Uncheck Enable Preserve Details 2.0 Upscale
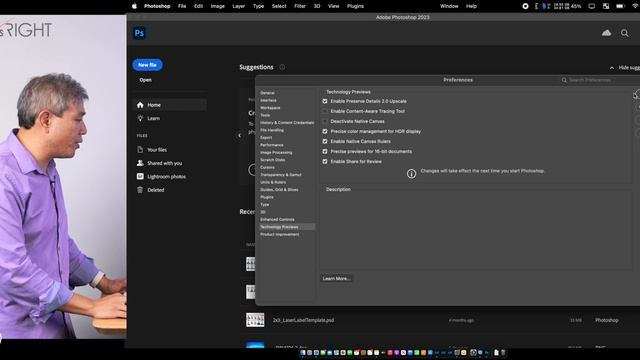This screenshot has width=640, height=360. [325, 101]
